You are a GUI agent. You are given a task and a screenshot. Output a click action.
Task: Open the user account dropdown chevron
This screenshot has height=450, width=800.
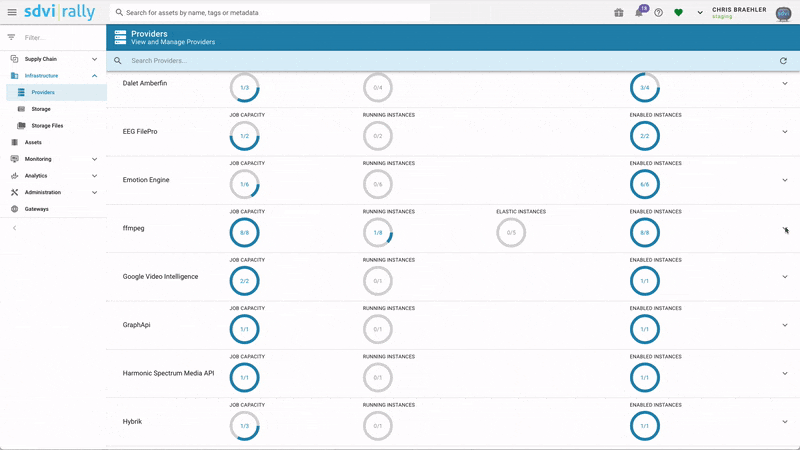[x=700, y=13]
